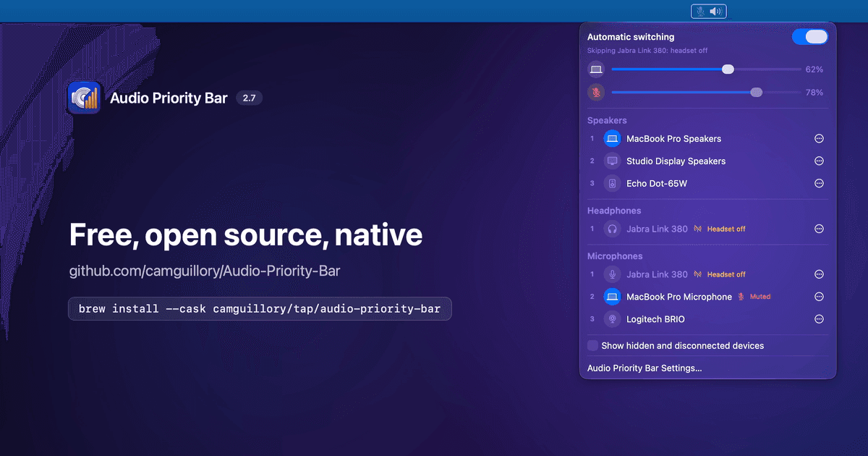Open Audio Priority Bar Settings…
Image resolution: width=868 pixels, height=456 pixels.
pyautogui.click(x=644, y=368)
